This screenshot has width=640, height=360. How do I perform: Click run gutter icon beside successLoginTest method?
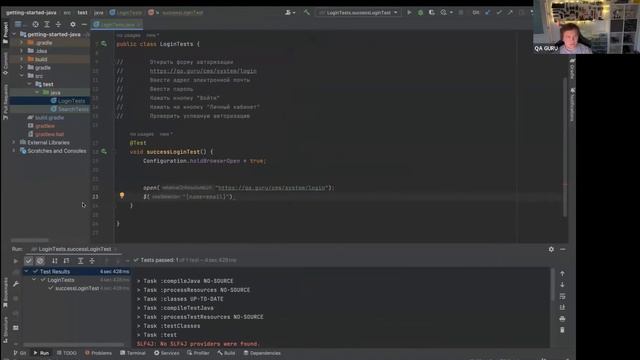tap(104, 151)
